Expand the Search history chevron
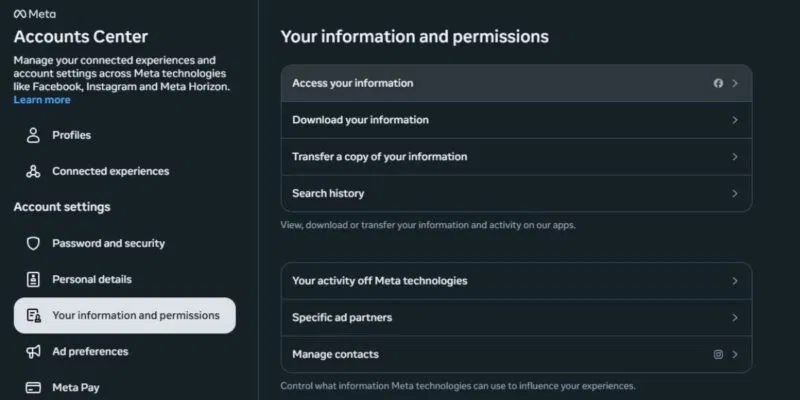This screenshot has width=800, height=400. point(735,193)
